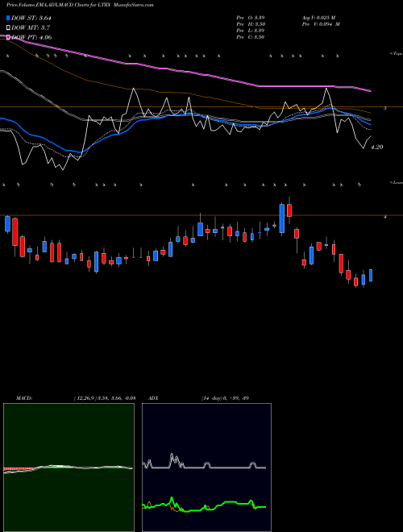Select the 'DOW ST: 3.64' legend text

pyautogui.click(x=33, y=18)
